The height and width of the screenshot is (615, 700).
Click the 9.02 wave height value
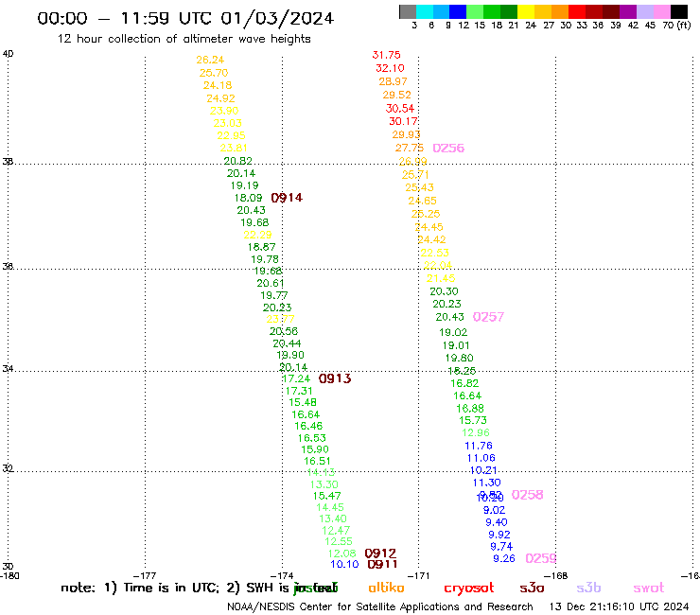click(494, 510)
